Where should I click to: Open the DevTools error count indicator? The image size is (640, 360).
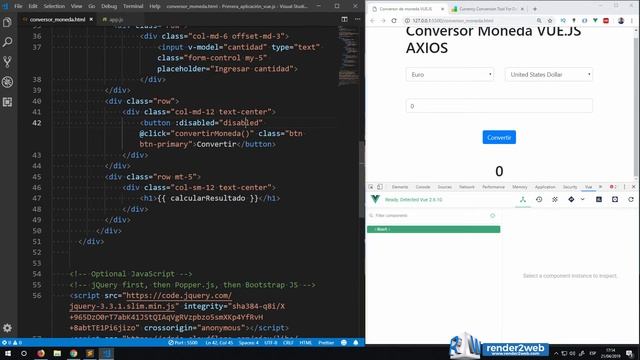pyautogui.click(x=613, y=187)
